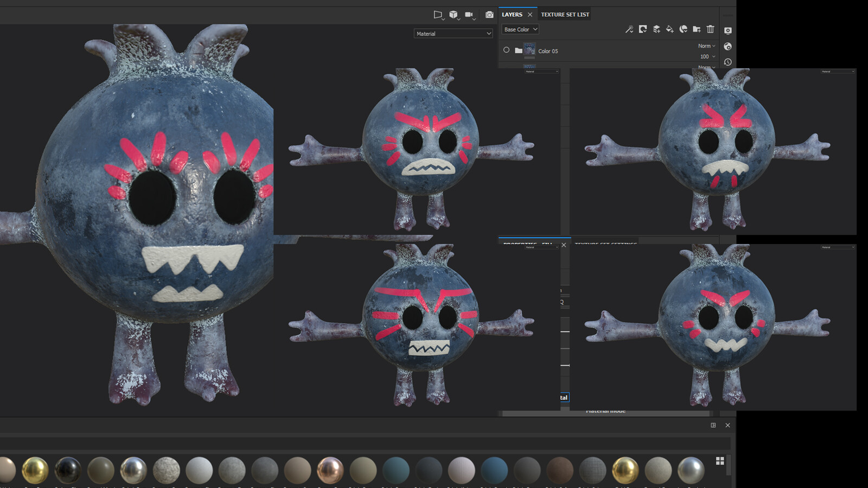Open display settings in the right dock

pyautogui.click(x=728, y=30)
